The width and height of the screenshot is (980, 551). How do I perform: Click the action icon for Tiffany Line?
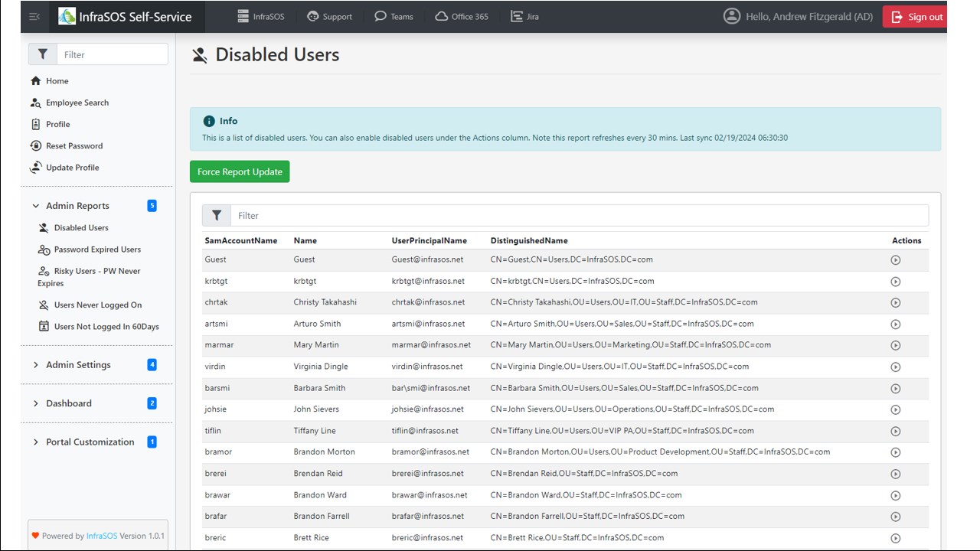896,432
